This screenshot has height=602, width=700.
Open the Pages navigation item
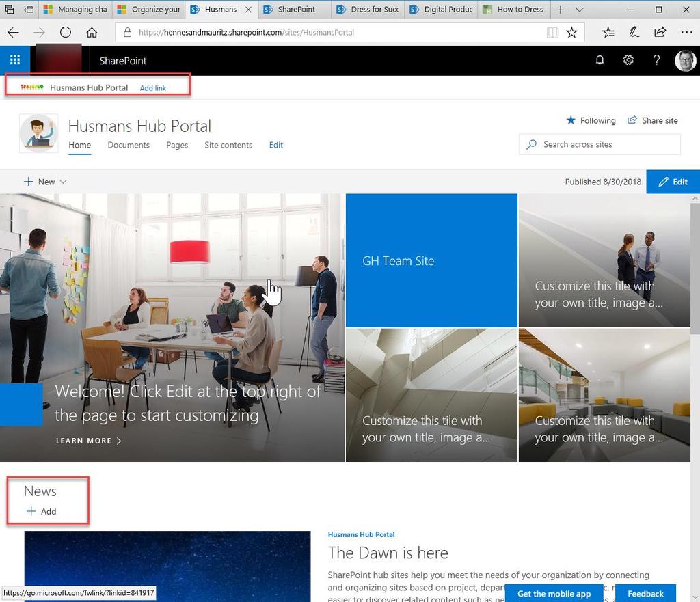point(177,145)
